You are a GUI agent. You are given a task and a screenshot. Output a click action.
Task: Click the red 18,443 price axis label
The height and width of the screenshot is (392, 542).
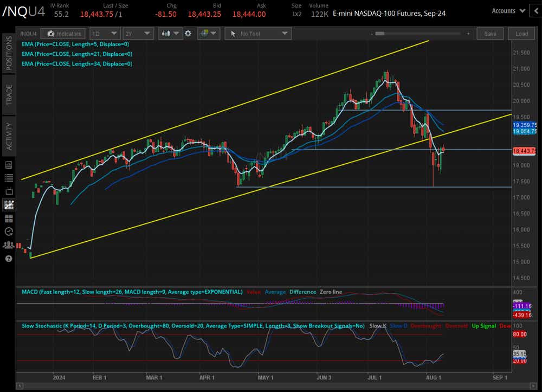point(524,151)
